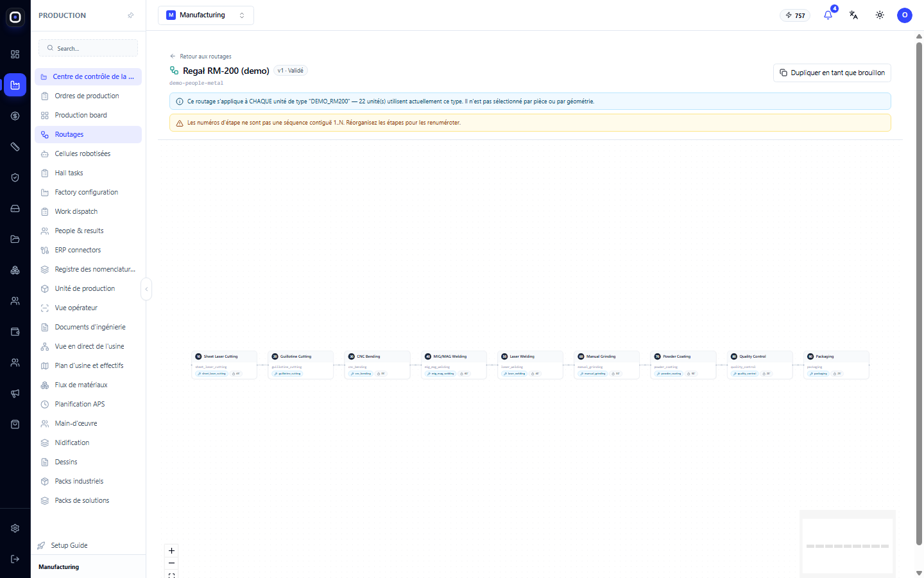Image resolution: width=924 pixels, height=578 pixels.
Task: Click Retour aux routages link
Action: pyautogui.click(x=201, y=57)
